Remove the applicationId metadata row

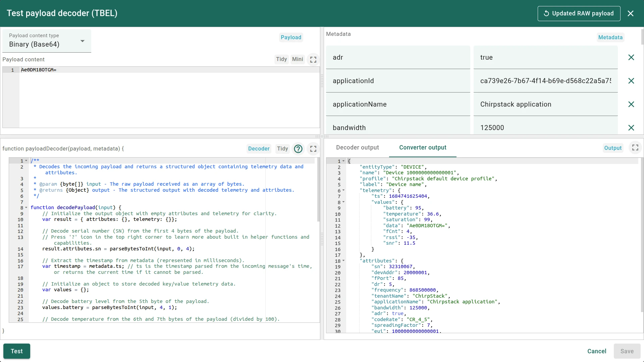pos(631,81)
